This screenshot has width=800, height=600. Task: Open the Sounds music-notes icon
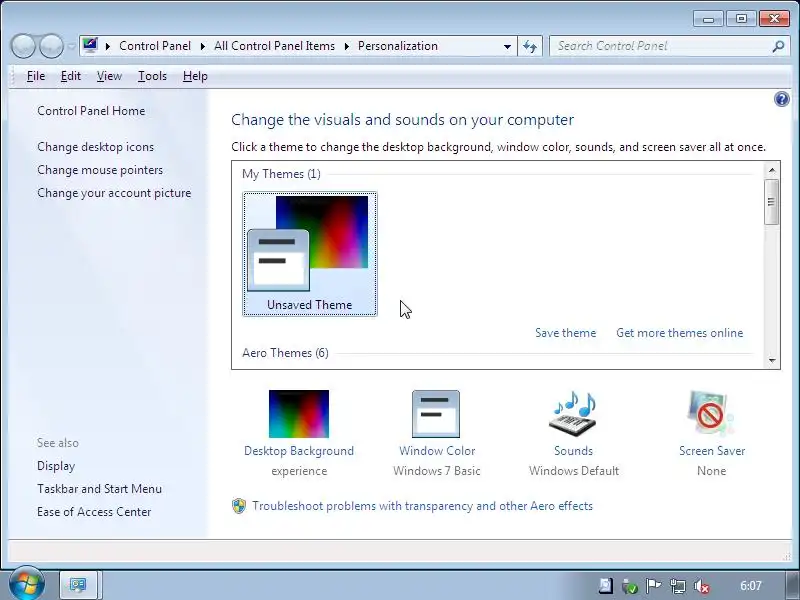573,414
